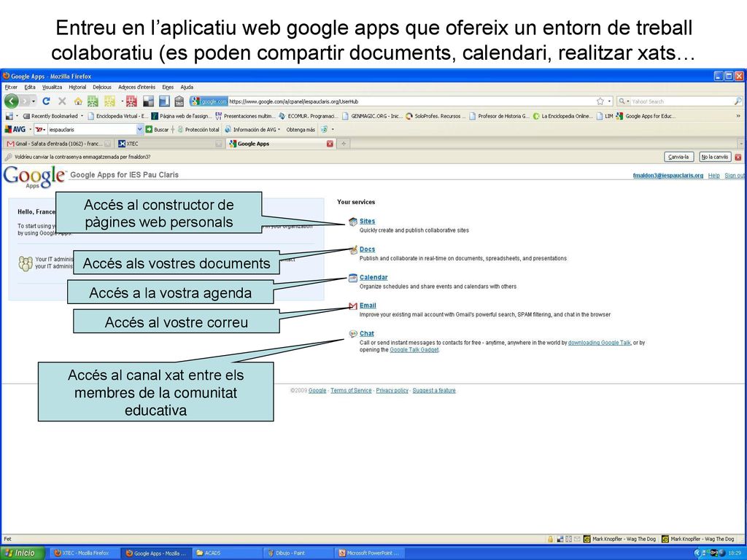Screen dimensions: 747x560
Task: Open the Docs service link
Action: point(367,249)
